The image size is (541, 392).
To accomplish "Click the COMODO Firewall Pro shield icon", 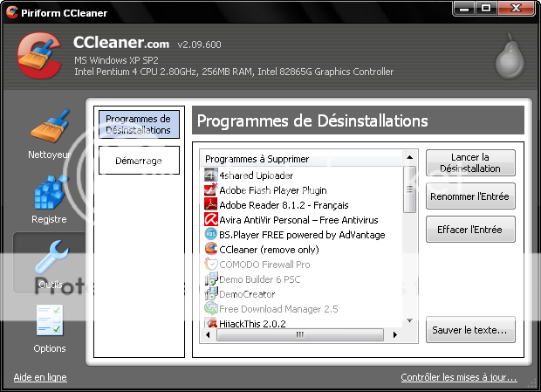I will [211, 264].
